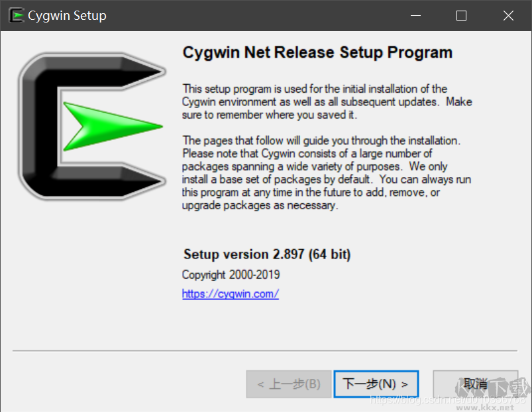Click the paragraph starting "This setup program"

click(327, 101)
